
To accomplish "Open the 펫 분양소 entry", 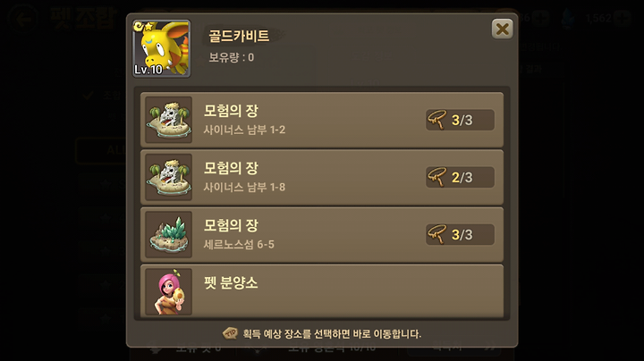I will (x=322, y=290).
